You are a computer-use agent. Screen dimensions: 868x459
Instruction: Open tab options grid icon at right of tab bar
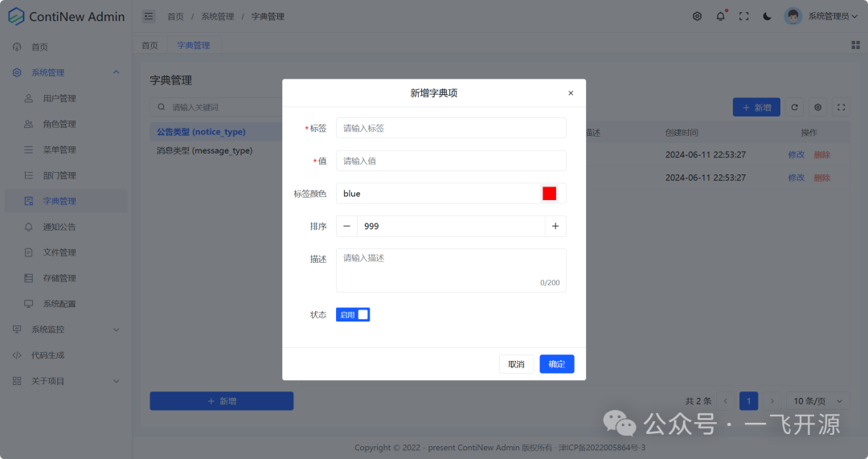pos(855,45)
